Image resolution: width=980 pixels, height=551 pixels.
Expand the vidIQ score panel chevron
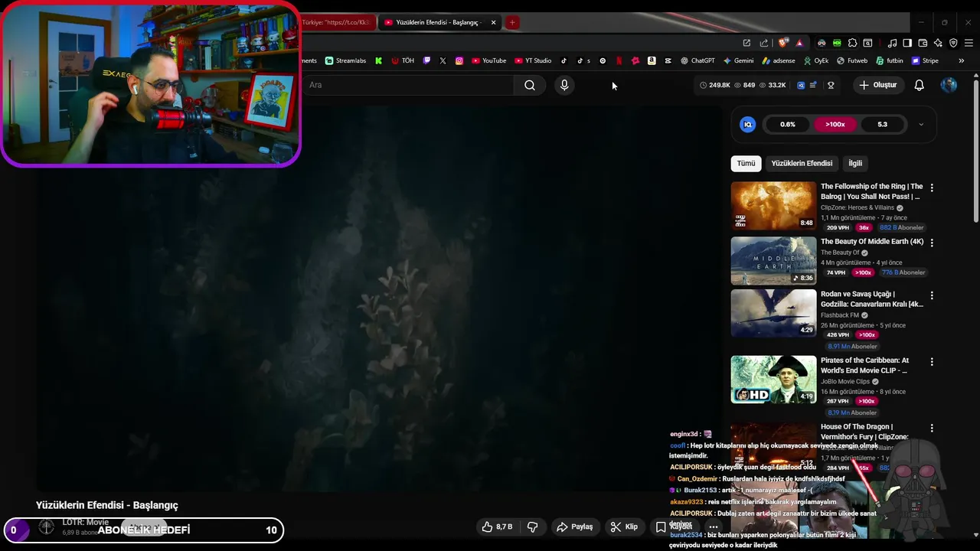921,124
